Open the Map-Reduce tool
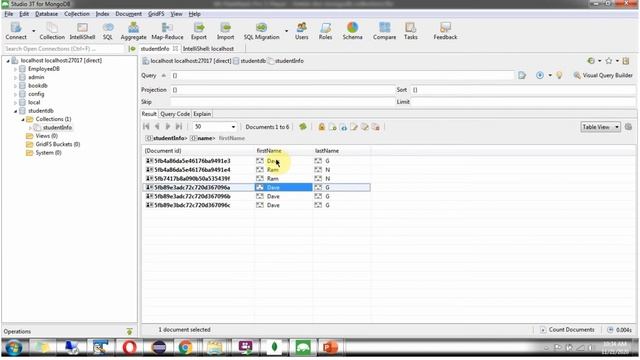The width and height of the screenshot is (640, 360). (x=167, y=31)
